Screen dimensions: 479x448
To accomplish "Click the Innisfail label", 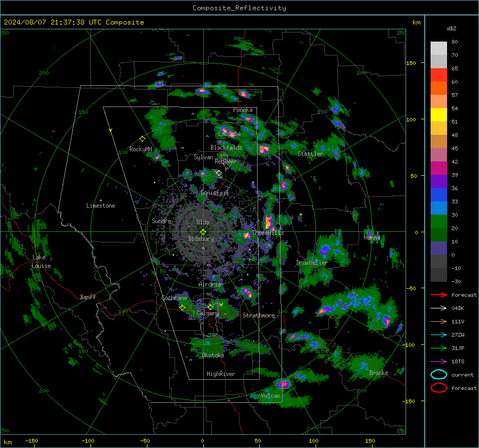I will click(214, 193).
